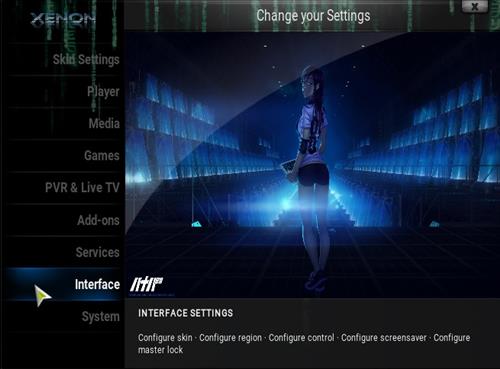
Task: Click the 'Change your Settings' title
Action: point(313,16)
